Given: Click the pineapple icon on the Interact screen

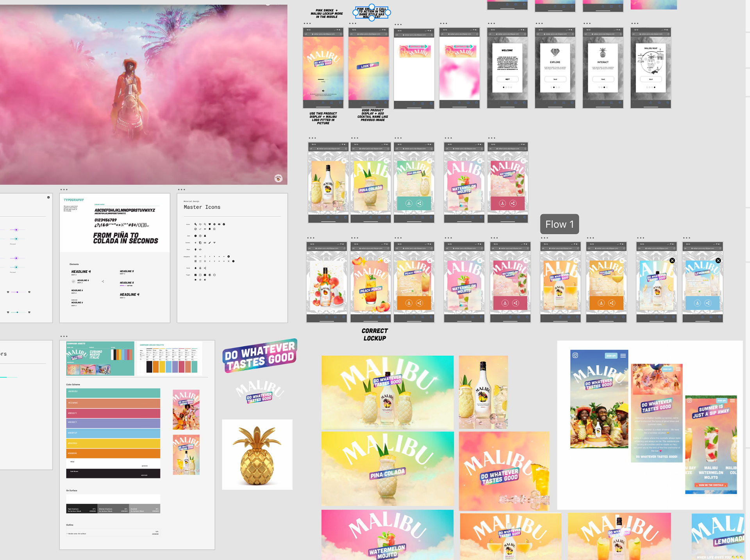Looking at the screenshot, I should pos(603,52).
